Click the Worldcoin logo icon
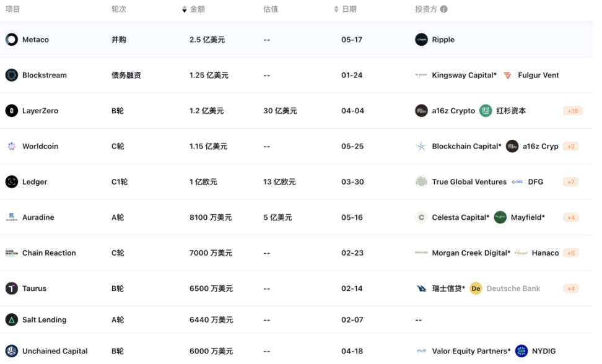 [12, 146]
